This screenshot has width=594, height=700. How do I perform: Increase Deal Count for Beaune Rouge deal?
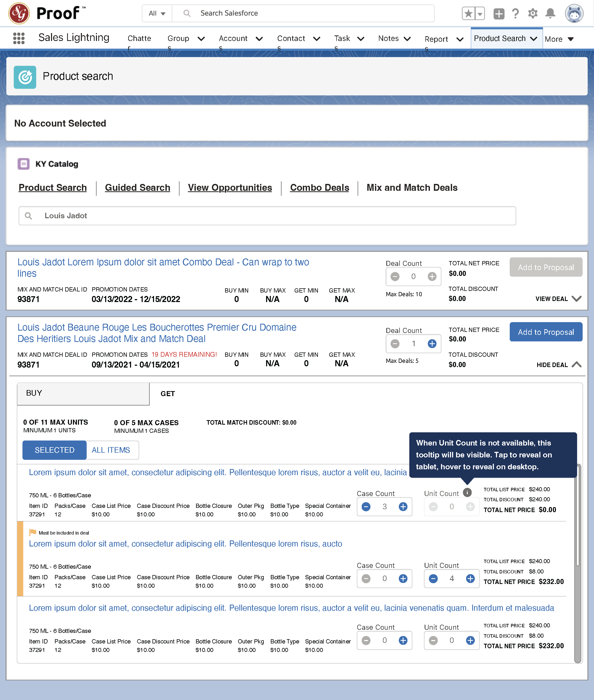(x=432, y=344)
